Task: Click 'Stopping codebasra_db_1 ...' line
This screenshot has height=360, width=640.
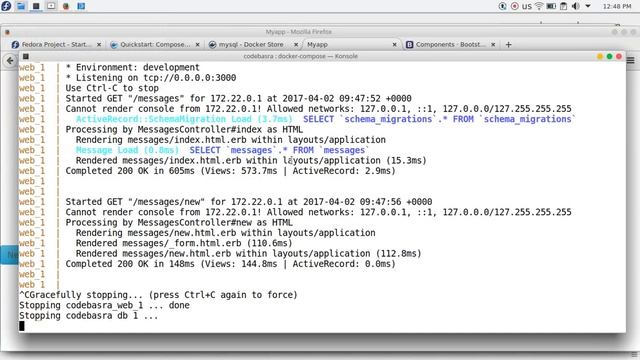Action: pyautogui.click(x=89, y=316)
